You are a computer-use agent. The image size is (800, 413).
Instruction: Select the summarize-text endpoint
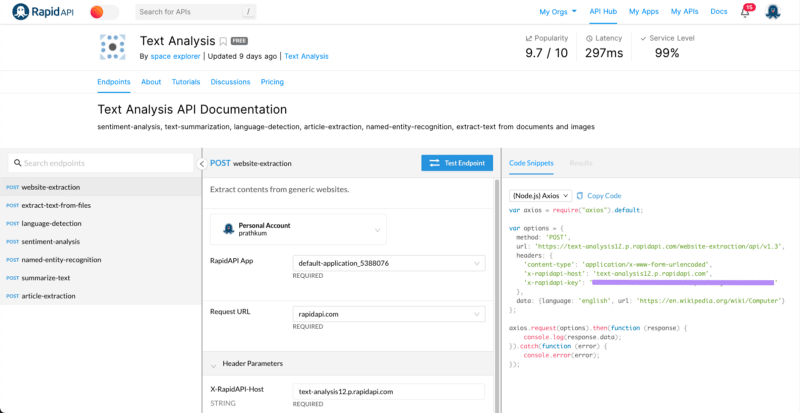[x=101, y=278]
